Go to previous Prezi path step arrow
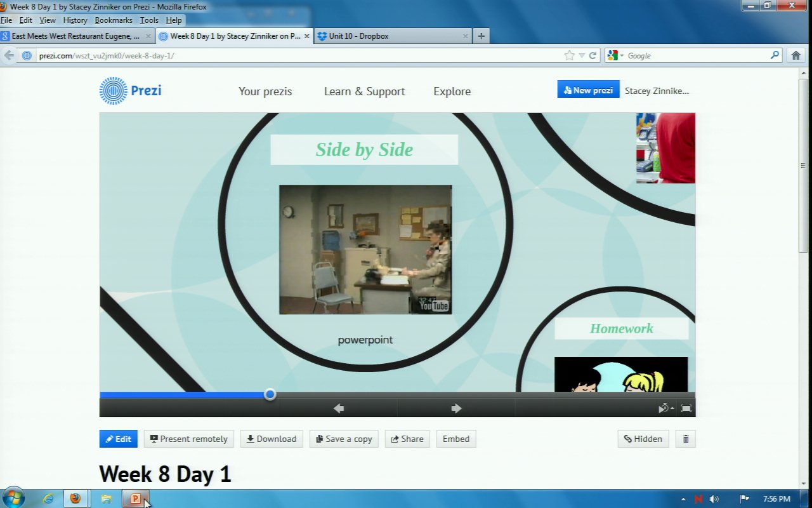The width and height of the screenshot is (812, 508). [339, 408]
